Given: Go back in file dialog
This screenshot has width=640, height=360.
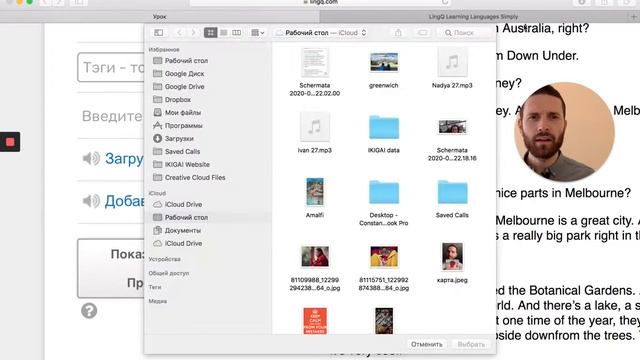Looking at the screenshot, I should point(180,33).
